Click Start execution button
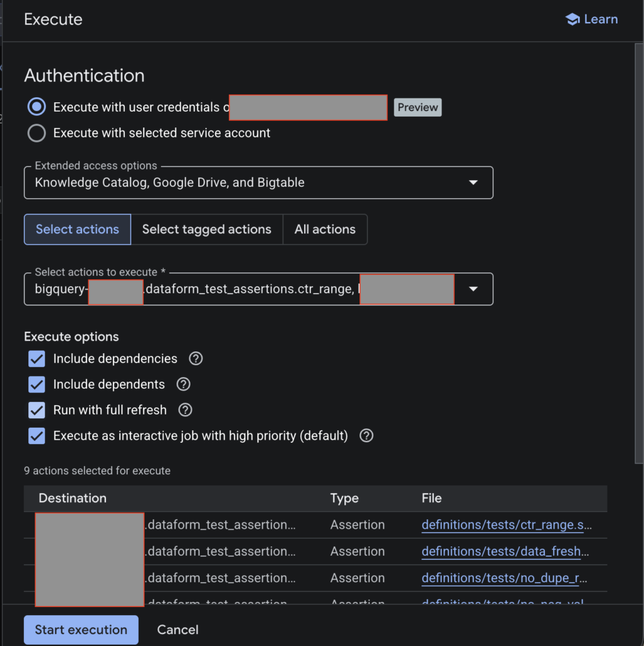Screen dimensions: 644x646 [81, 630]
